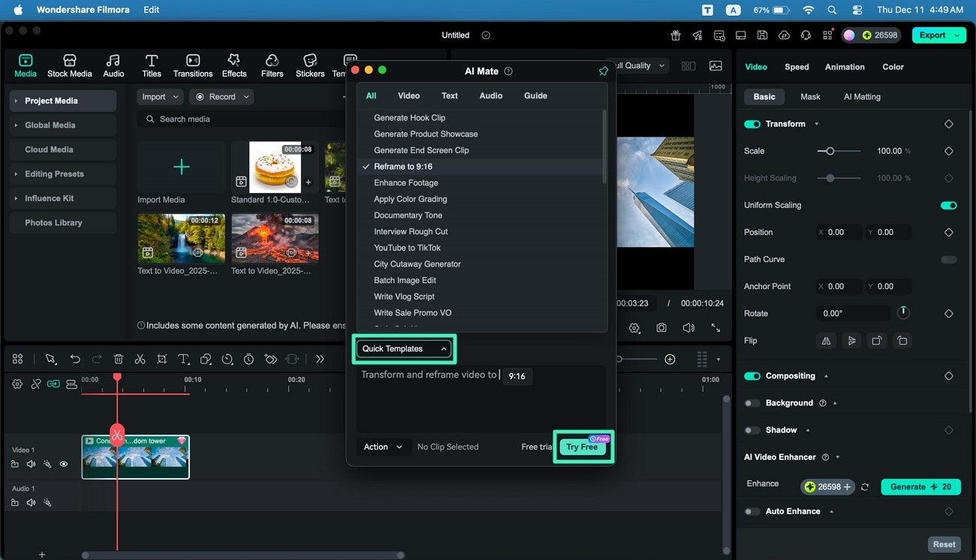The width and height of the screenshot is (976, 560).
Task: Enable the Auto Enhance switch
Action: [x=752, y=511]
